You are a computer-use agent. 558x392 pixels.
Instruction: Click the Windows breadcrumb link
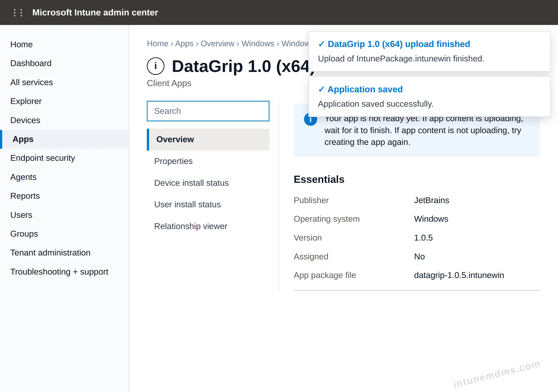pyautogui.click(x=258, y=43)
